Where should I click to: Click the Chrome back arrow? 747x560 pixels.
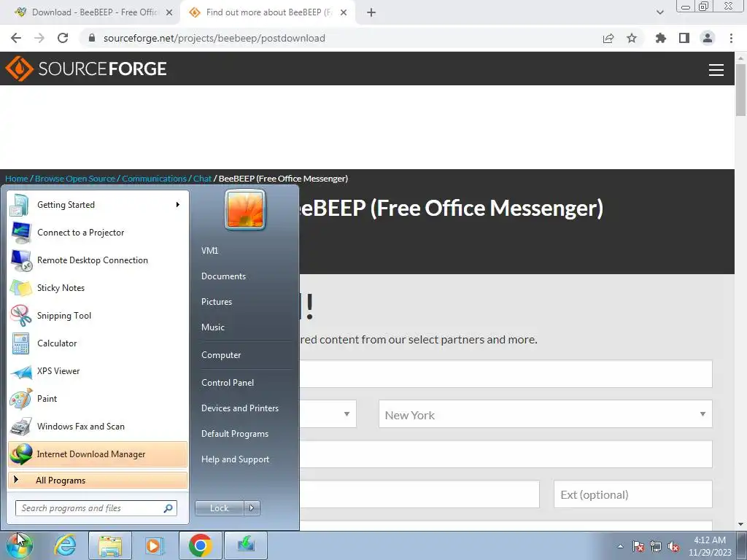(x=16, y=38)
